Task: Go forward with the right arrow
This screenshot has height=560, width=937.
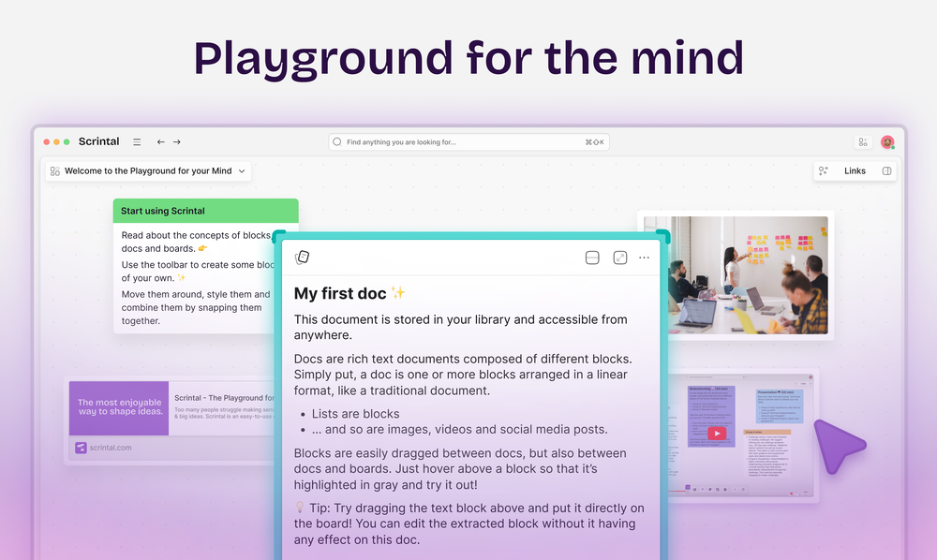Action: pyautogui.click(x=177, y=142)
